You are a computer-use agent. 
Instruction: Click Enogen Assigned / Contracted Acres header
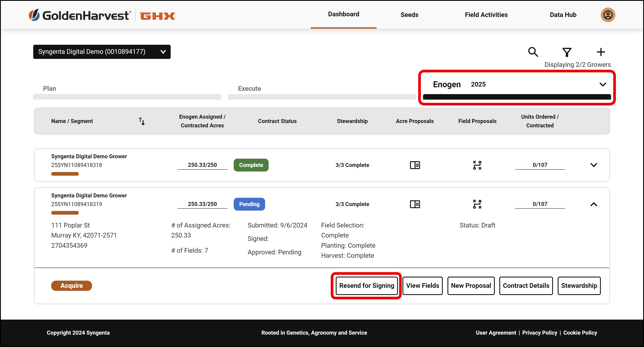tap(202, 121)
